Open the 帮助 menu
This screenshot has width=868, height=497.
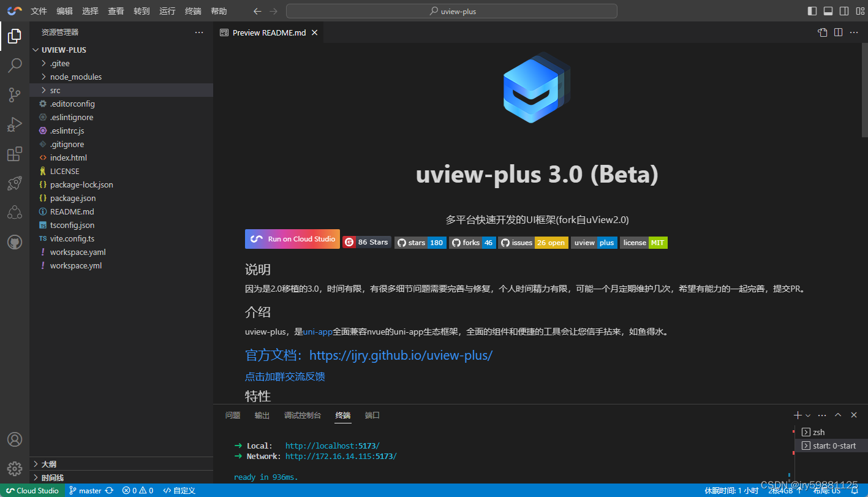click(219, 11)
